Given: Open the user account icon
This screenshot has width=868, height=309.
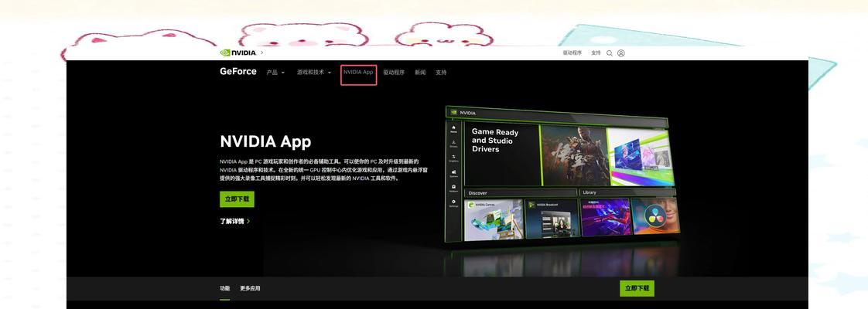Looking at the screenshot, I should pyautogui.click(x=621, y=53).
